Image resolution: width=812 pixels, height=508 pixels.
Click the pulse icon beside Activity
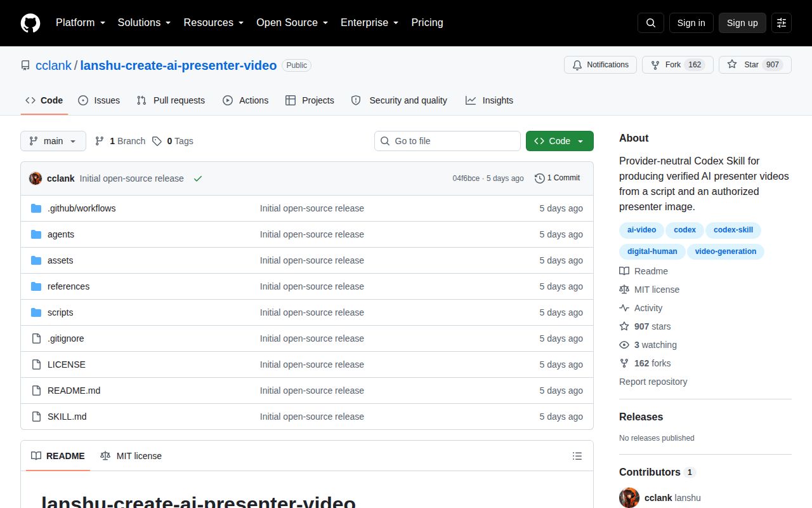pyautogui.click(x=624, y=308)
